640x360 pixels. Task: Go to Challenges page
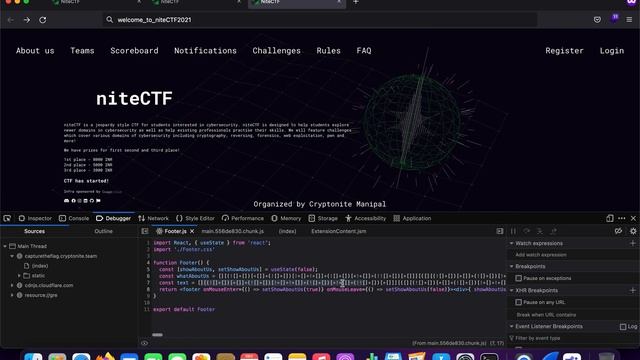276,51
